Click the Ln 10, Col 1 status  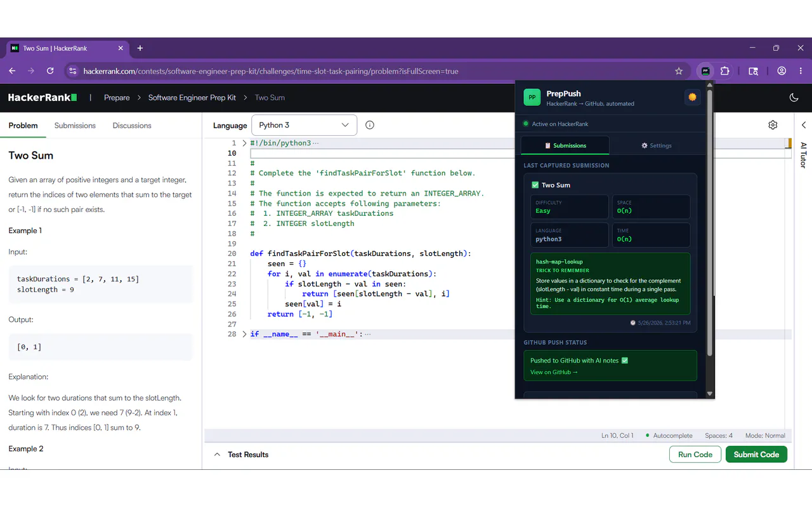click(x=617, y=436)
